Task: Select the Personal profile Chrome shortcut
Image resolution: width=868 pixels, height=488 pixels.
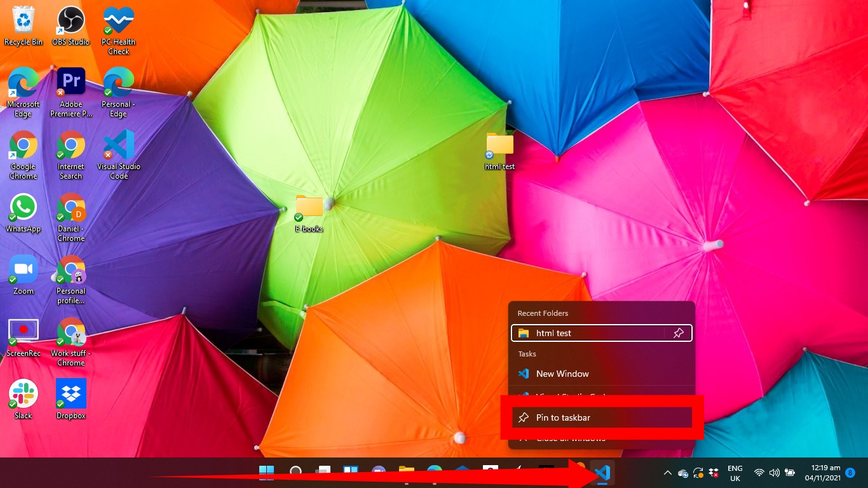Action: tap(71, 279)
